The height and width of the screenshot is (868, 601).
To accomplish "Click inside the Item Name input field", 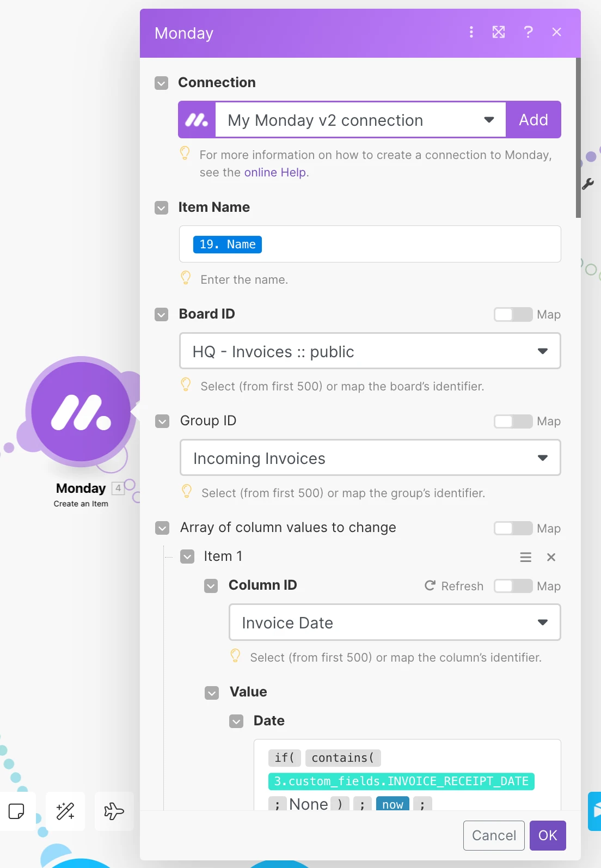I will (370, 244).
